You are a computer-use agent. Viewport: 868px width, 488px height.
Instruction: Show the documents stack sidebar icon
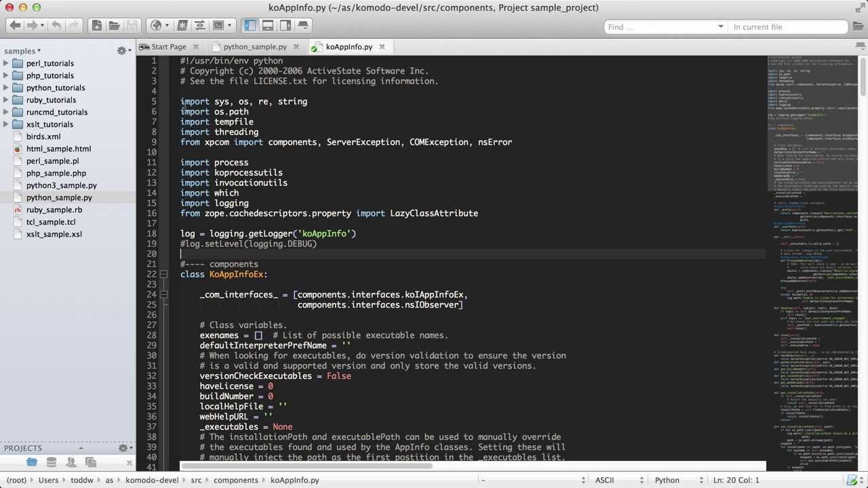[x=90, y=462]
